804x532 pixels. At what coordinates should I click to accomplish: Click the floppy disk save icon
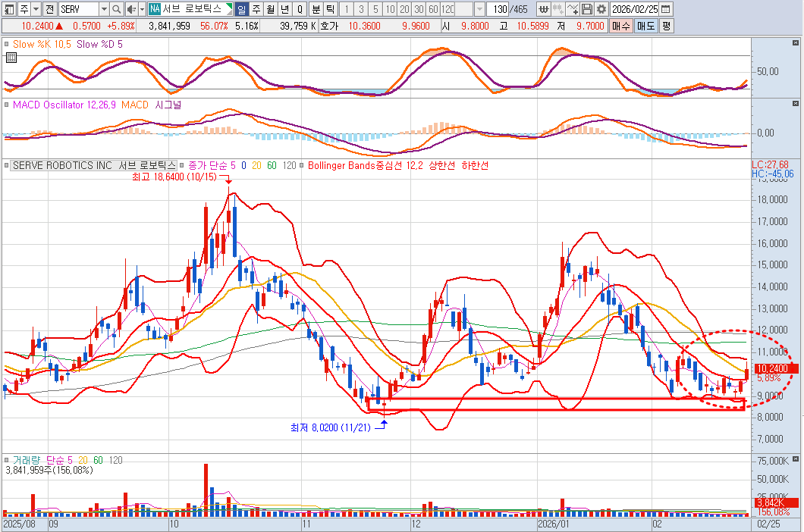click(x=587, y=9)
